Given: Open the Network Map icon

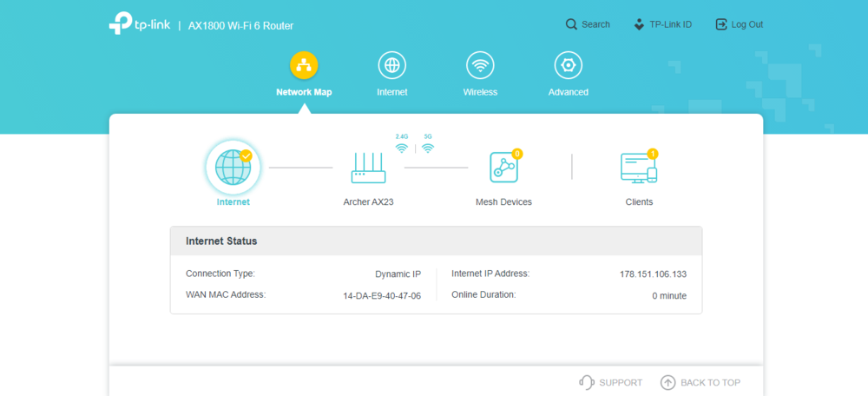Looking at the screenshot, I should [304, 65].
